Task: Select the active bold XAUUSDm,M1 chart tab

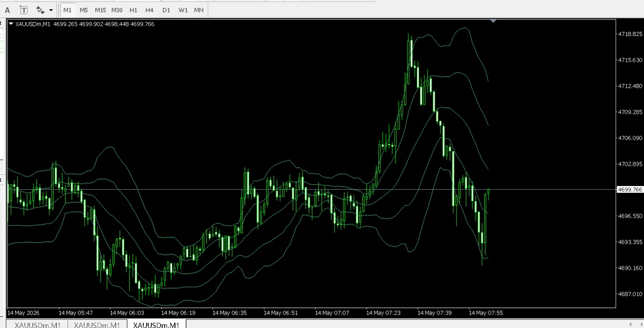Action: coord(157,324)
